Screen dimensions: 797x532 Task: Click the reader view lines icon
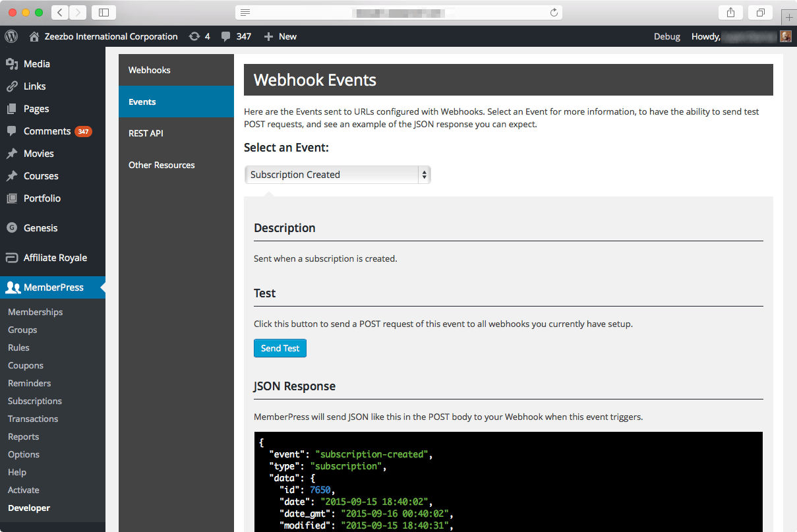[x=245, y=12]
